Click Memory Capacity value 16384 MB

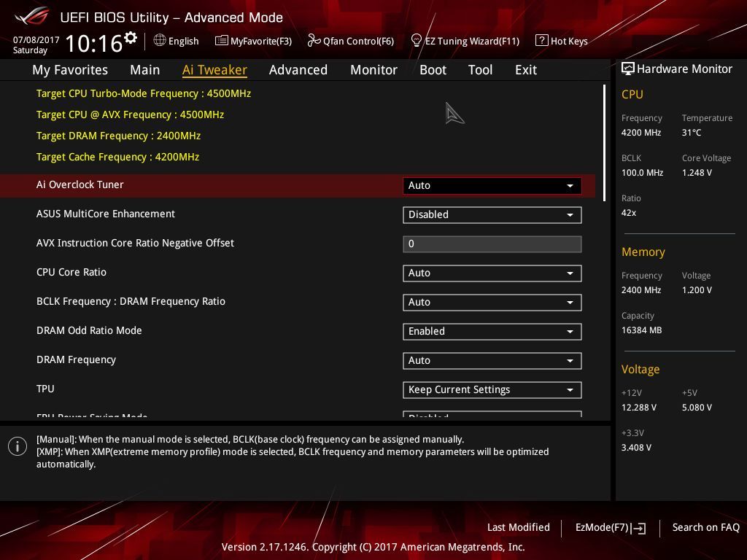(641, 330)
